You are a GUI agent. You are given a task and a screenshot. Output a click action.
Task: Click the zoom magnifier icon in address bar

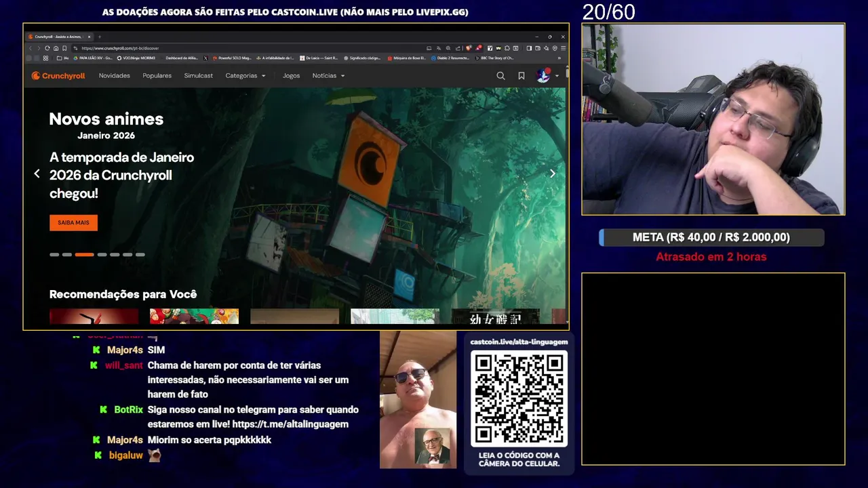[448, 48]
